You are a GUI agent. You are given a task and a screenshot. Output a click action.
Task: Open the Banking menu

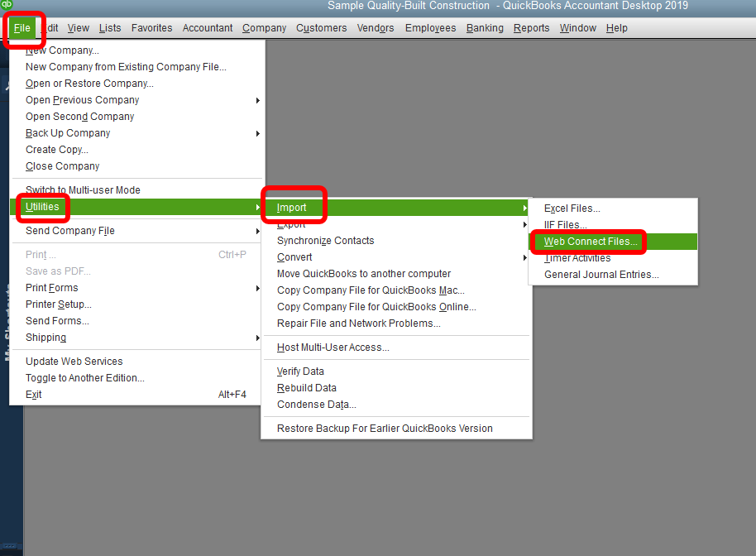(x=485, y=28)
